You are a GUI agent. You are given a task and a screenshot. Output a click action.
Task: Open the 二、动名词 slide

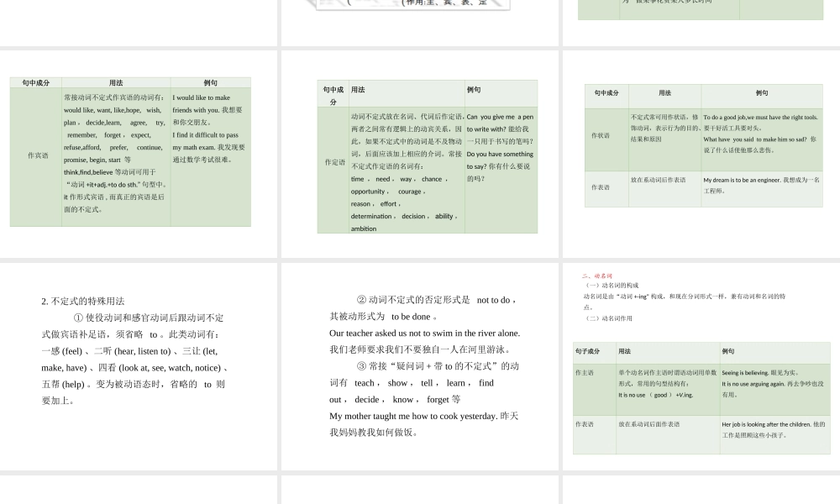click(701, 366)
